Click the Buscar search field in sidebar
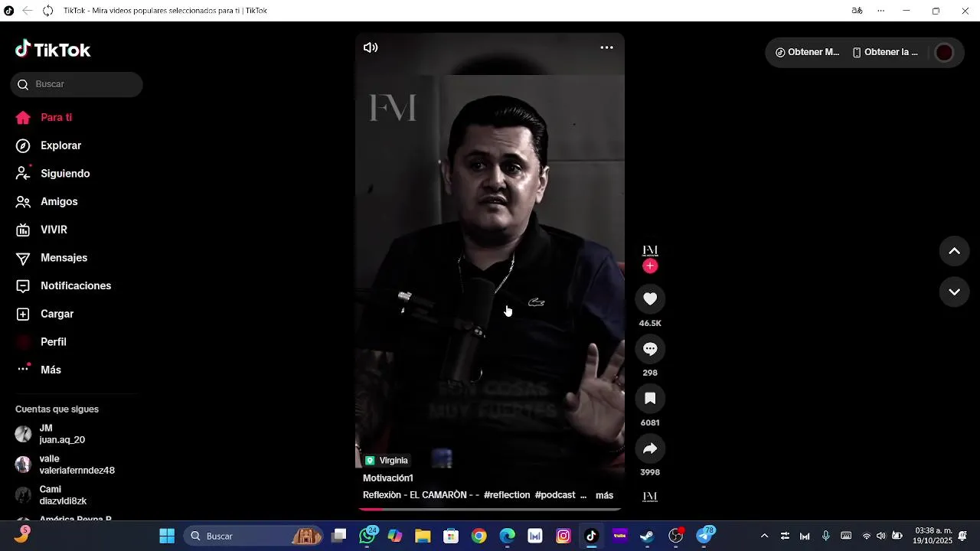This screenshot has height=551, width=980. coord(77,84)
